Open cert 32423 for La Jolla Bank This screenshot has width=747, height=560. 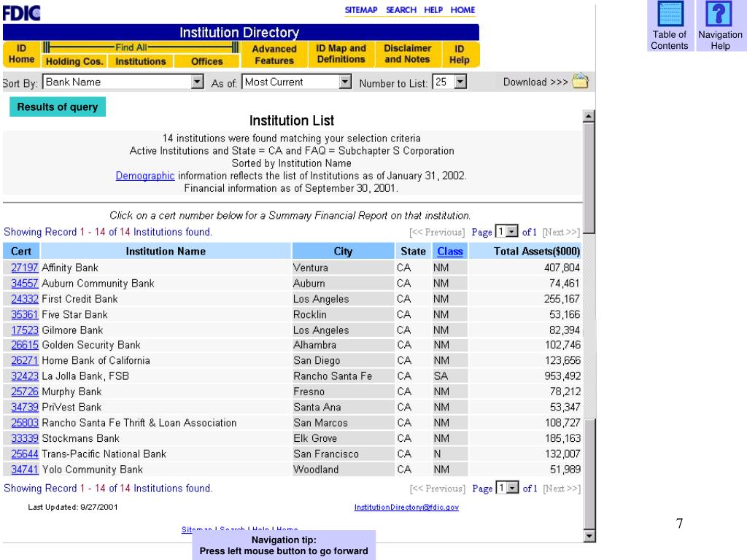click(24, 376)
